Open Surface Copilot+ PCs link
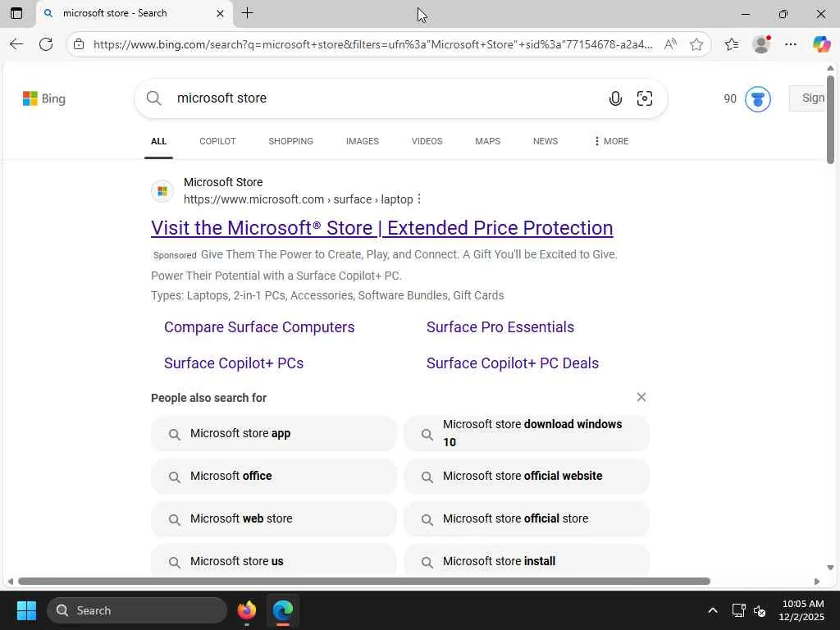Image resolution: width=840 pixels, height=630 pixels. coord(234,363)
